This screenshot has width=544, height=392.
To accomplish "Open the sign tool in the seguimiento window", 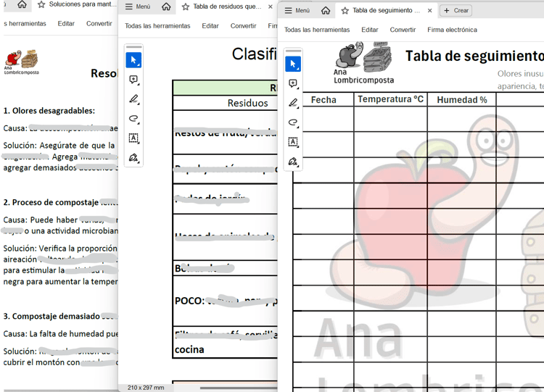I will coord(293,162).
